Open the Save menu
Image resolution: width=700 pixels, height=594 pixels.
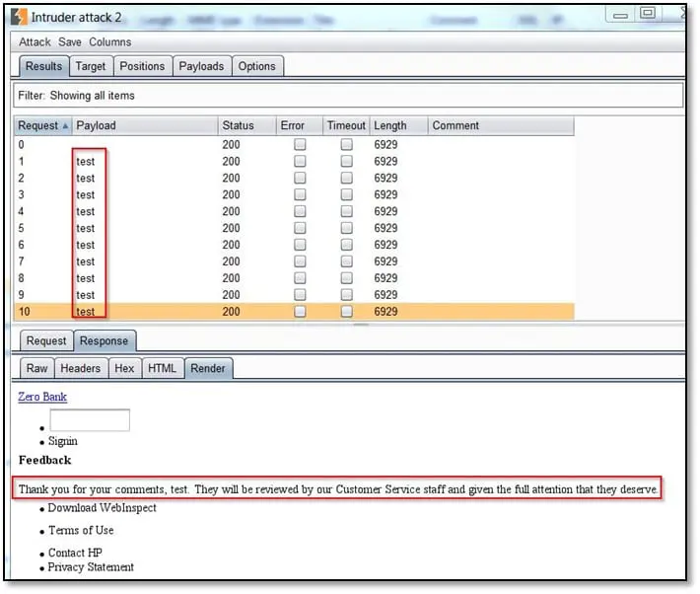pyautogui.click(x=70, y=42)
